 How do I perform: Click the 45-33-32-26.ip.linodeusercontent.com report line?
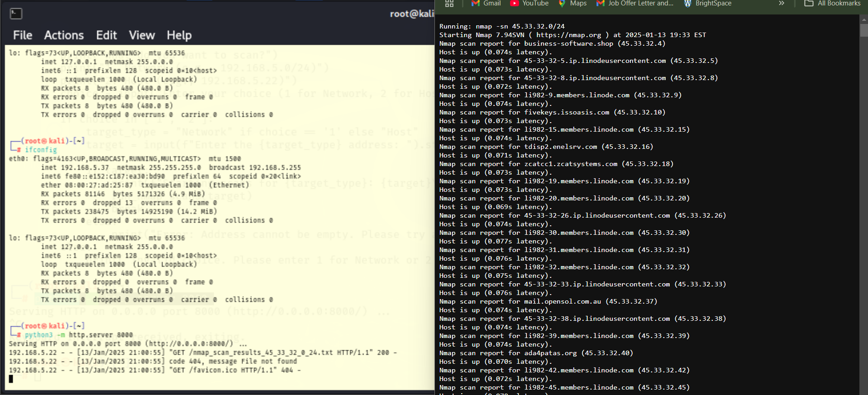582,215
